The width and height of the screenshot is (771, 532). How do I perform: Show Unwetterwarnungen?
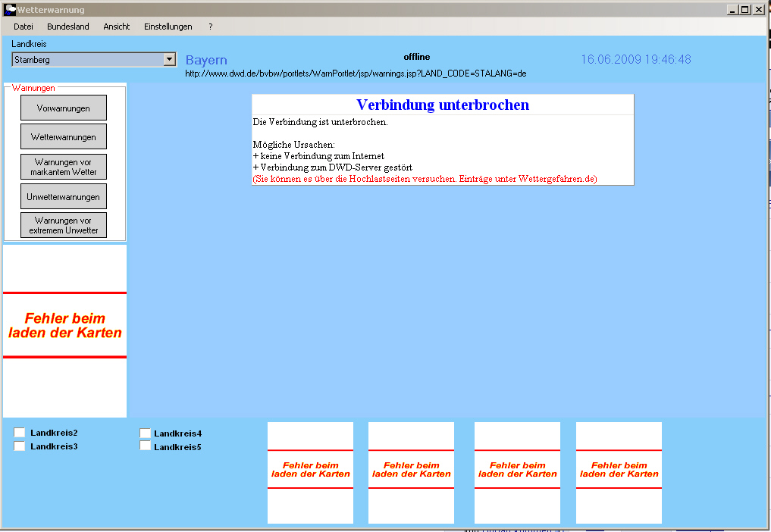[64, 196]
